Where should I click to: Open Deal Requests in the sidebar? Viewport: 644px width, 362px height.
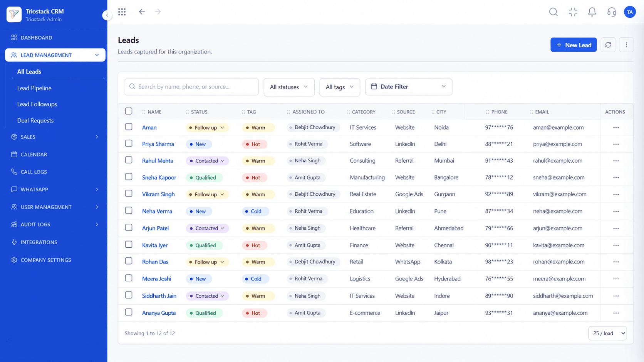tap(35, 120)
